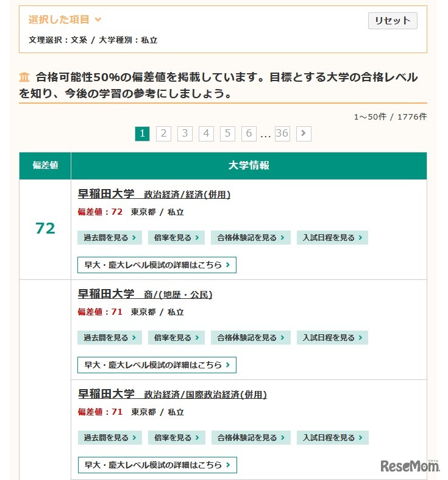
Task: Go to results page 4
Action: (x=206, y=134)
